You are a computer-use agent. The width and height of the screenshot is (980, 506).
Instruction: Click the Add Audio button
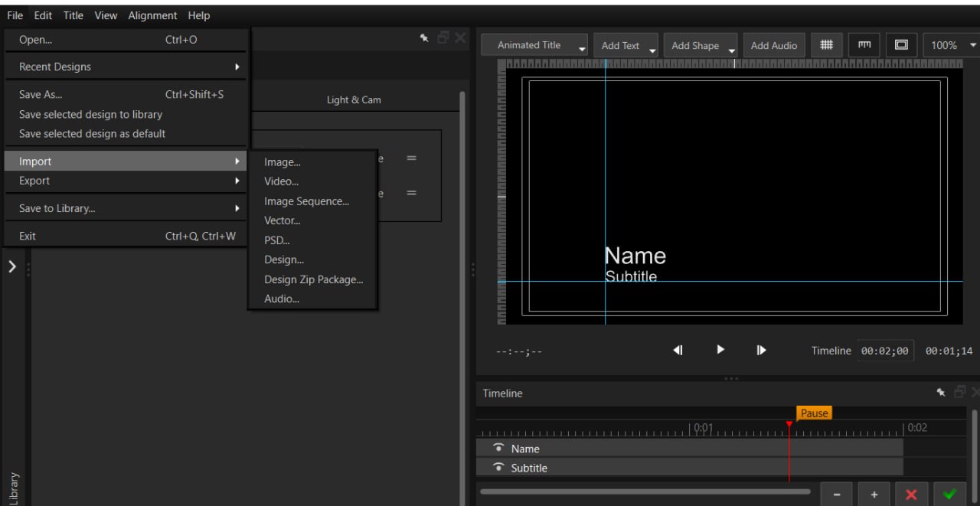coord(774,45)
